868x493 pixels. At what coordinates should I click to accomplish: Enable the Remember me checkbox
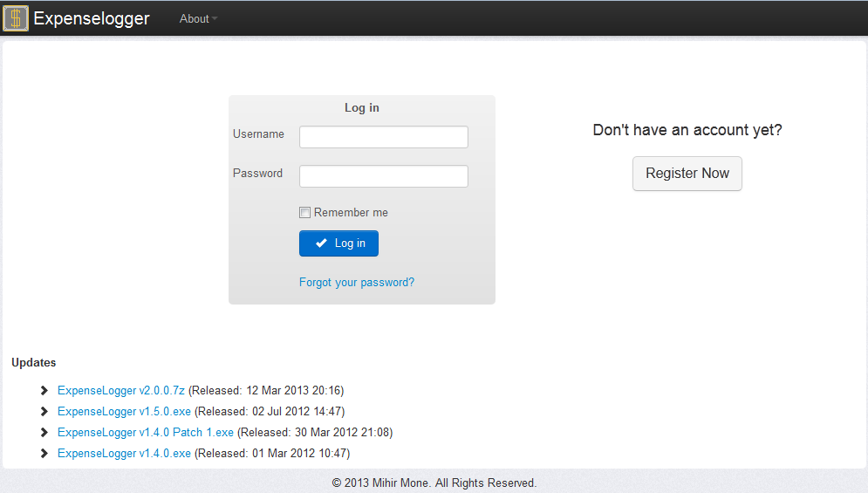pos(304,213)
